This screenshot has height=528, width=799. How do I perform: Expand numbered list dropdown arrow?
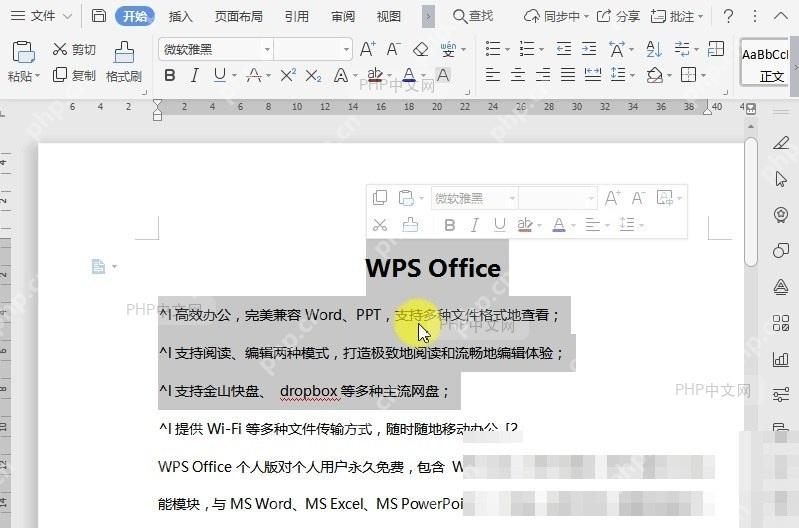coord(541,50)
